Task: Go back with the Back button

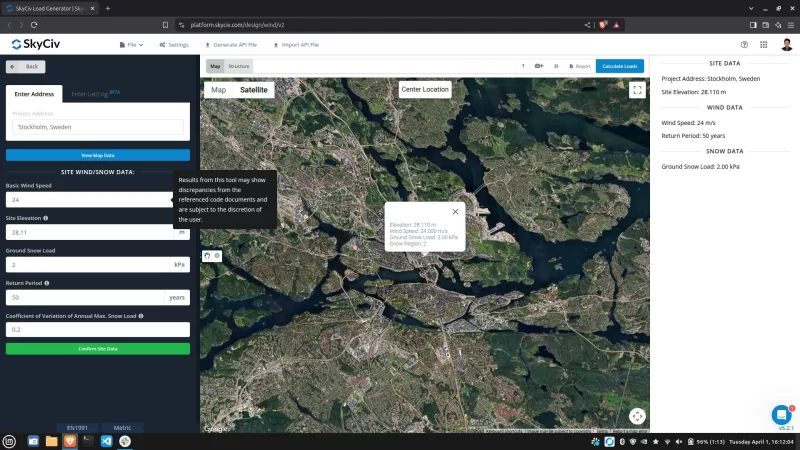Action: pyautogui.click(x=26, y=66)
